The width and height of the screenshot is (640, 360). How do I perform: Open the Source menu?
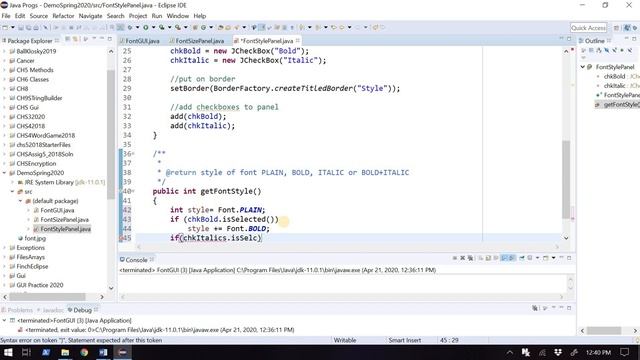tap(39, 16)
